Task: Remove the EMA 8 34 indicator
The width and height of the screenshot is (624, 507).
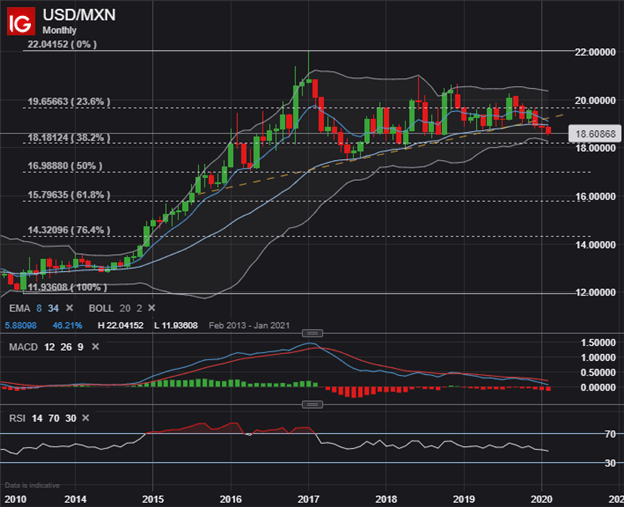Action: tap(69, 308)
